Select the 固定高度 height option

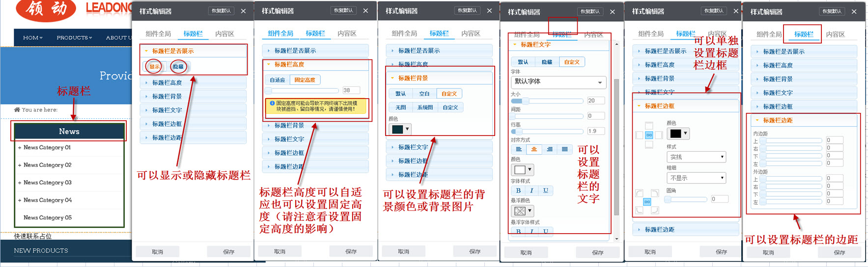[x=305, y=80]
